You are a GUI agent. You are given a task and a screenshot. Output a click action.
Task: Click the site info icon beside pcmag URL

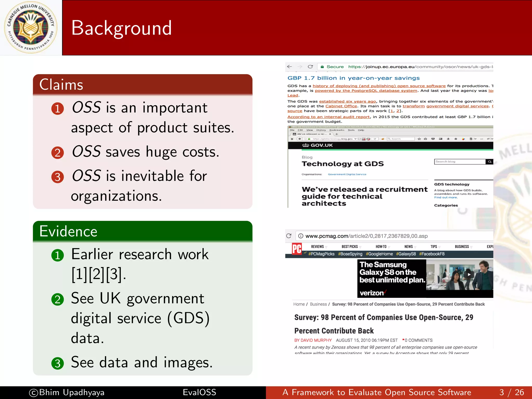click(x=301, y=236)
